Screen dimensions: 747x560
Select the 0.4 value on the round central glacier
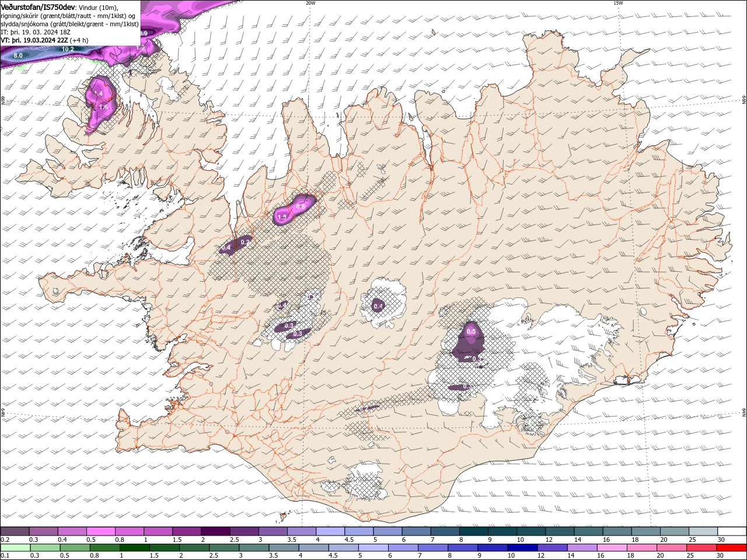pyautogui.click(x=378, y=306)
